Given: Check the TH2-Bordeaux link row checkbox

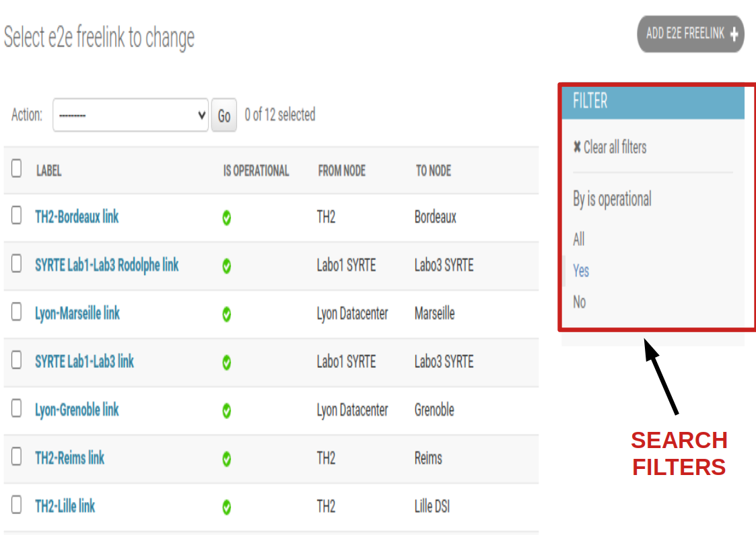Looking at the screenshot, I should coord(17,216).
